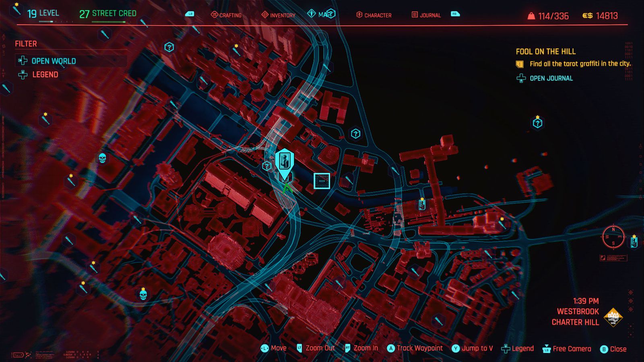Select question mark marker right of Filter panel
This screenshot has width=644, height=362.
point(169,47)
